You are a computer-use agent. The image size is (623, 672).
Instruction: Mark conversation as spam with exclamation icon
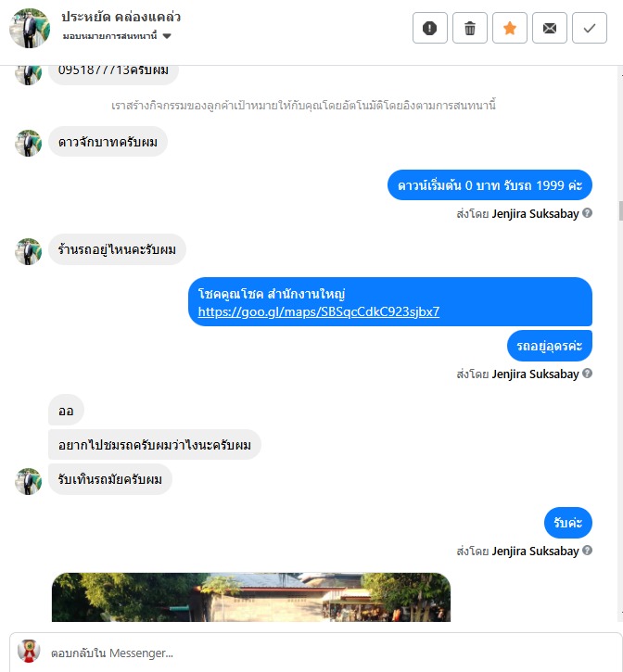pos(429,29)
